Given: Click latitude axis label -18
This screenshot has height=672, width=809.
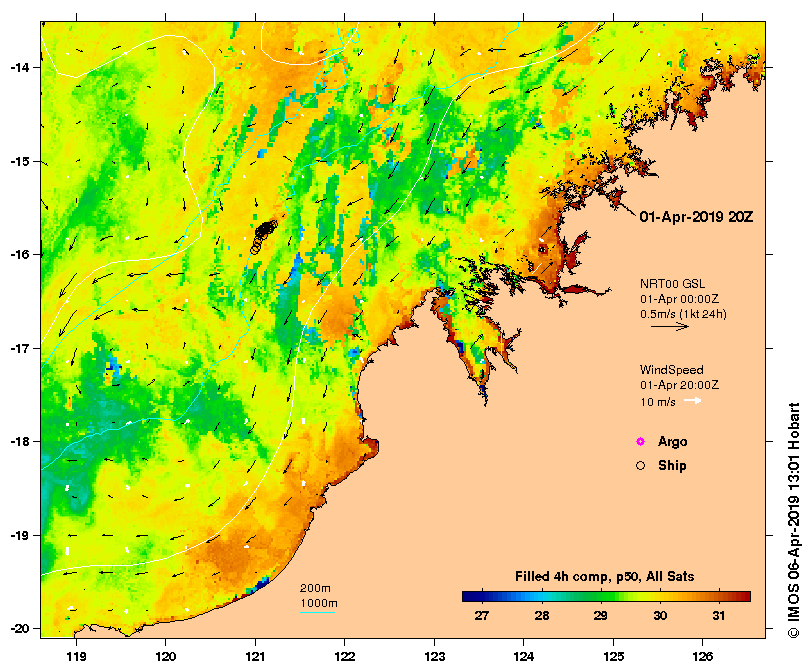Looking at the screenshot, I should pos(20,441).
